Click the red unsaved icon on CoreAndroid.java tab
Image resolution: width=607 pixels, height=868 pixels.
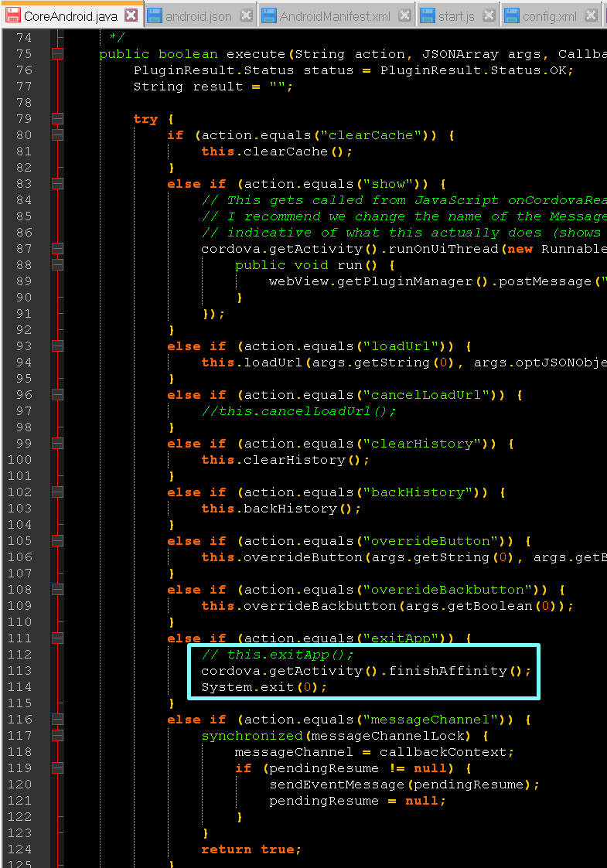[12, 15]
